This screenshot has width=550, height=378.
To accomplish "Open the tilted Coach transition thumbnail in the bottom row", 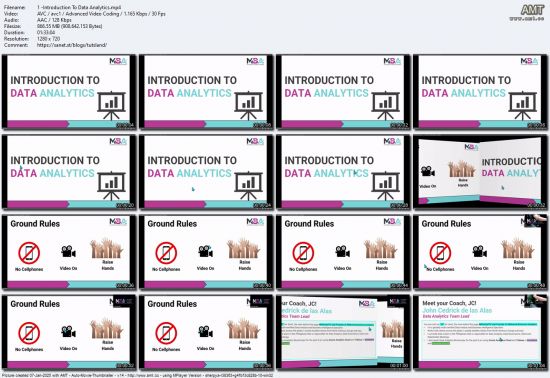I will click(x=343, y=332).
